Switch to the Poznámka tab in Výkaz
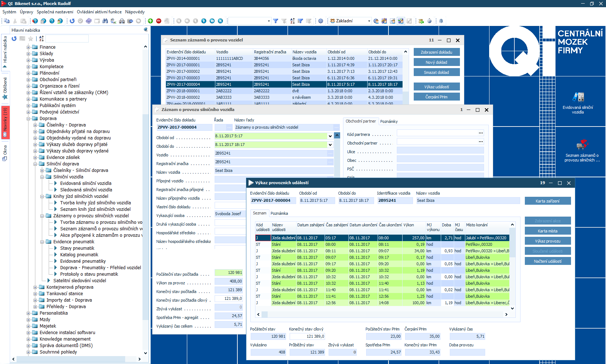Image resolution: width=606 pixels, height=364 pixels. [x=279, y=213]
